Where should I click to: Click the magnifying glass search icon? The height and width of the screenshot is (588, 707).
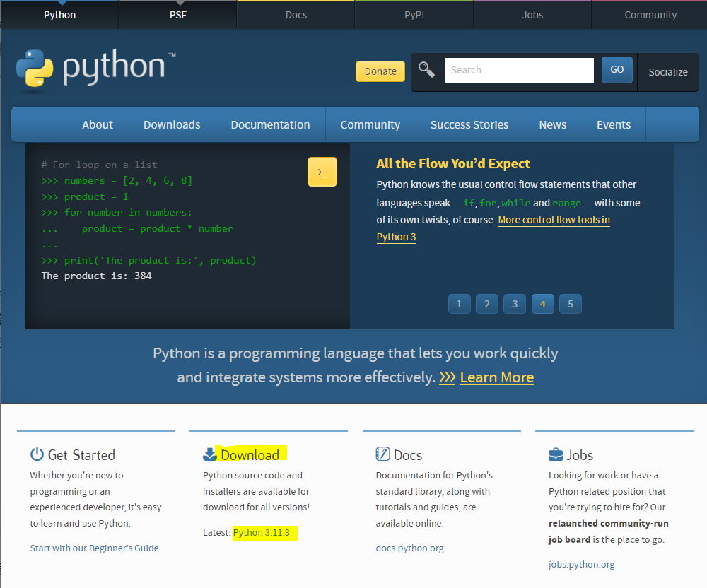click(x=426, y=70)
